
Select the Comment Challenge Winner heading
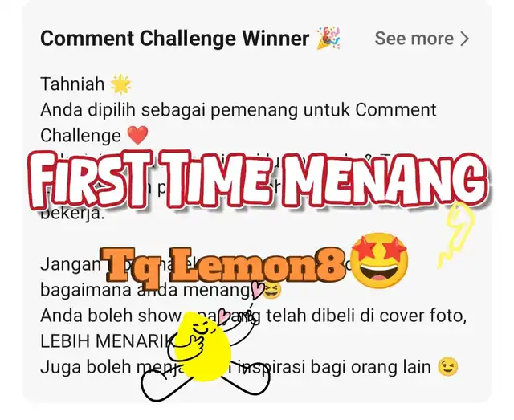pyautogui.click(x=175, y=39)
